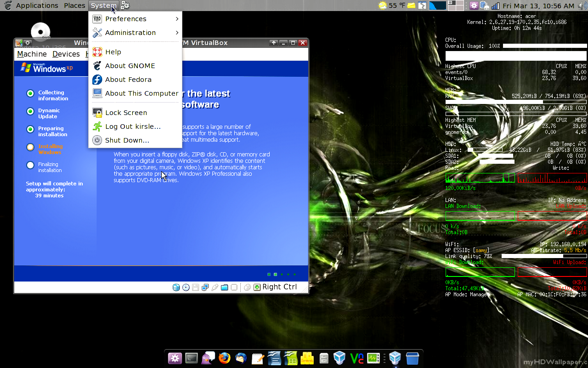Click the clock showing Fri Mar 13, 10:56 AM
The width and height of the screenshot is (588, 368).
coord(538,6)
